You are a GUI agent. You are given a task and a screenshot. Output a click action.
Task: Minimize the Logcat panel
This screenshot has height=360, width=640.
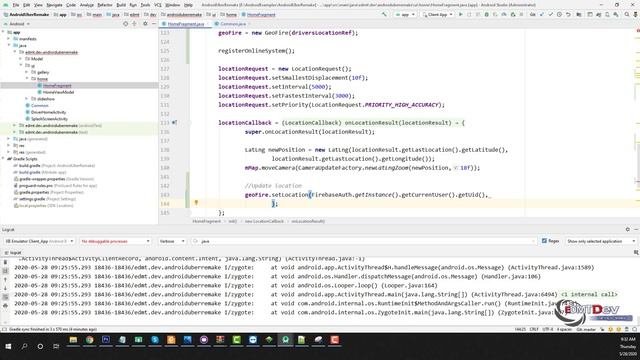636,229
